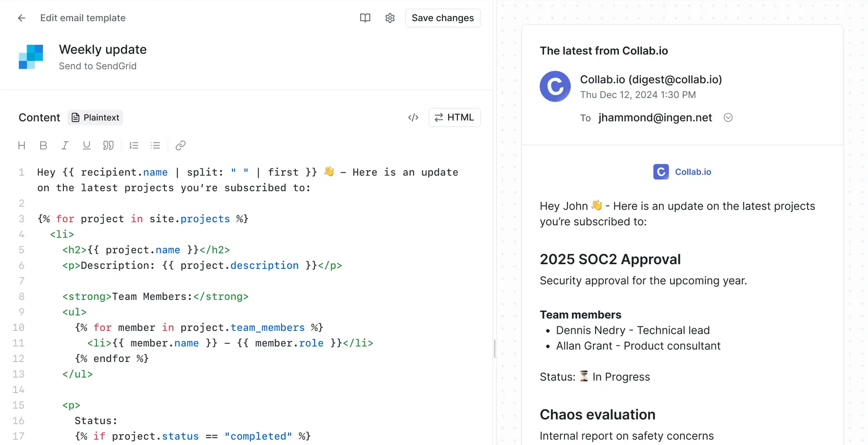
Task: Click the Weekly update template logo
Action: [x=31, y=56]
